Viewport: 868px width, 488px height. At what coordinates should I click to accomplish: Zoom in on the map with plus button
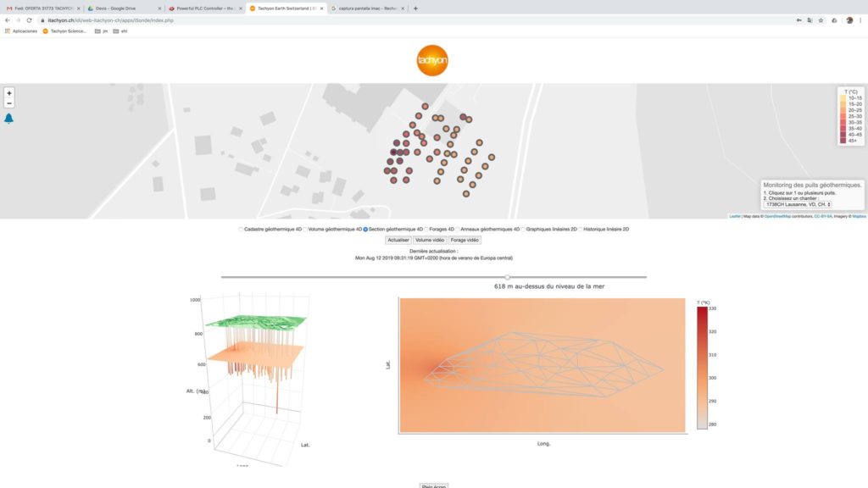[8, 93]
